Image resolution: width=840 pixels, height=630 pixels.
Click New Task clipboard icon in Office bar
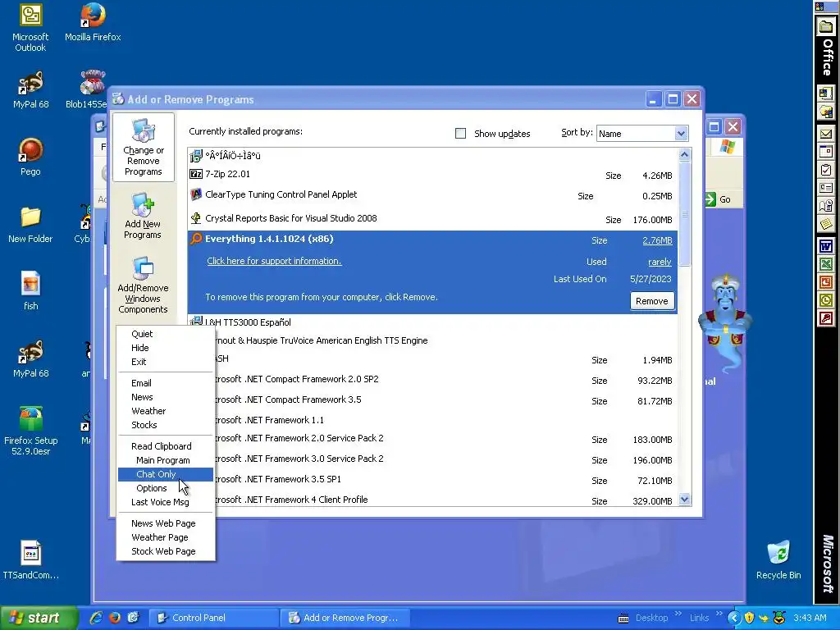click(x=825, y=170)
